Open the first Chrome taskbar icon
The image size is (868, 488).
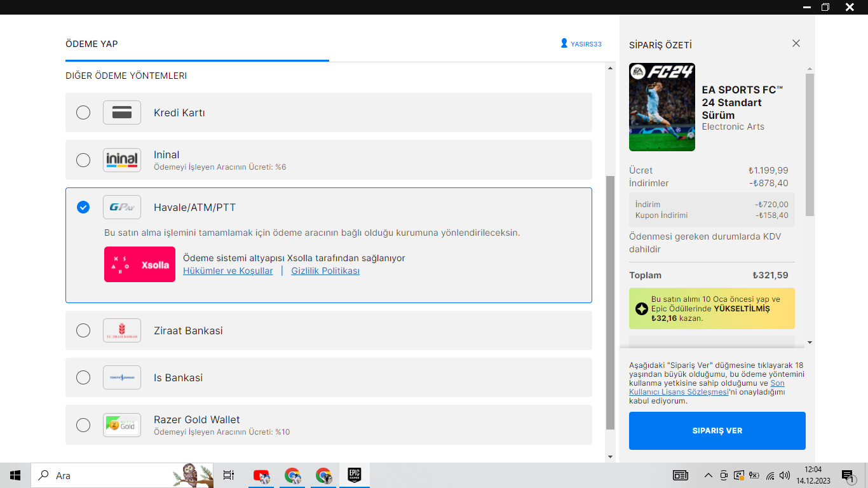click(292, 475)
